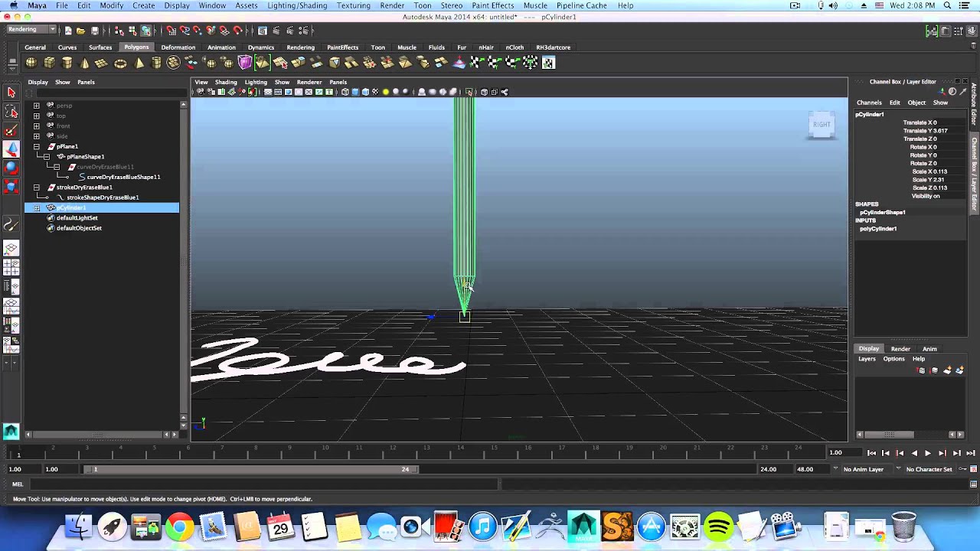The height and width of the screenshot is (551, 980).
Task: Open the Create menu
Action: pos(143,5)
